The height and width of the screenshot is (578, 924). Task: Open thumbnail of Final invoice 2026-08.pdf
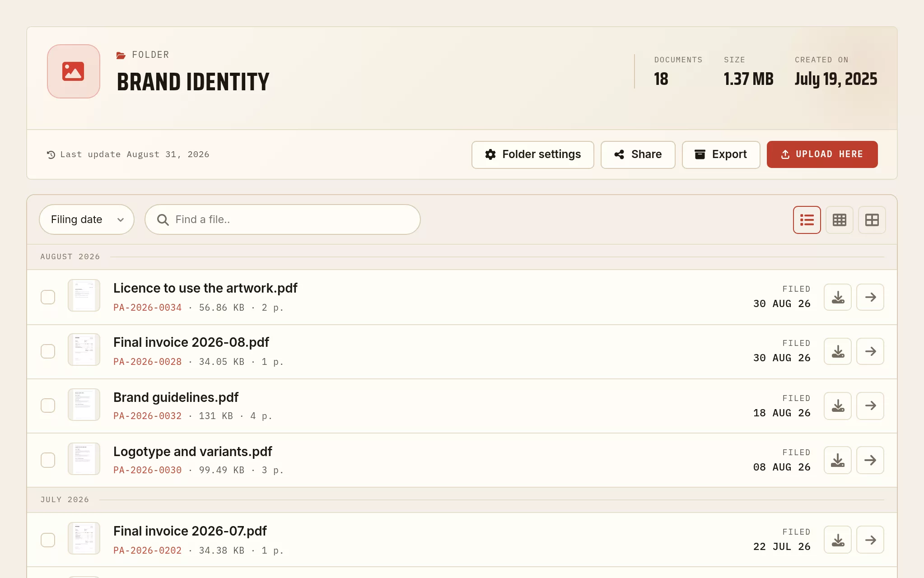[84, 350]
